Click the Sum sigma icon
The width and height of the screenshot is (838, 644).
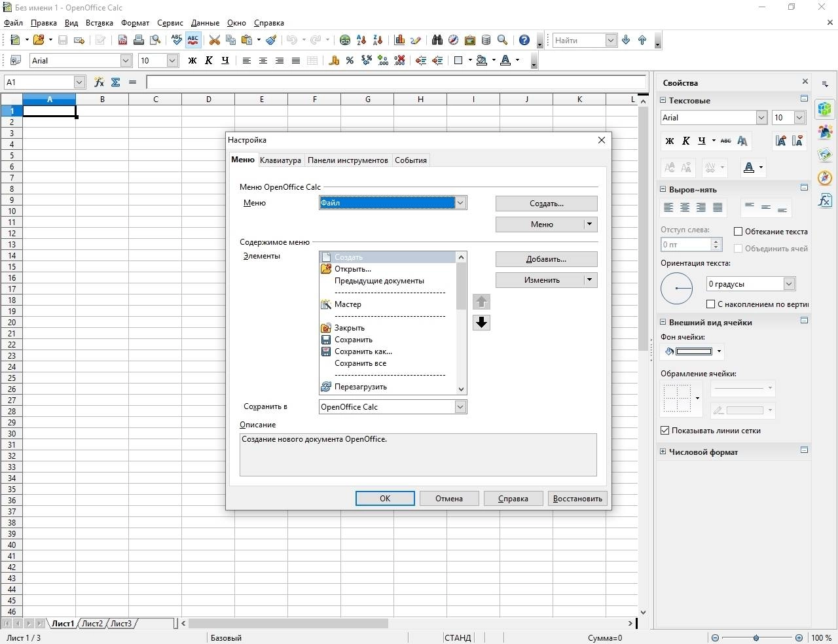click(115, 82)
